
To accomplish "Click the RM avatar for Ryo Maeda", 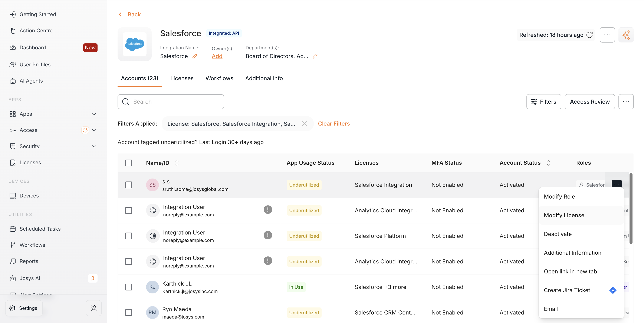I will [152, 313].
